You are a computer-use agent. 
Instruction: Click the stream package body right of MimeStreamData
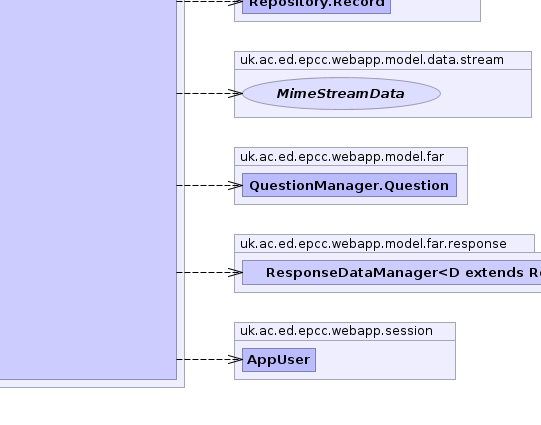click(x=486, y=93)
